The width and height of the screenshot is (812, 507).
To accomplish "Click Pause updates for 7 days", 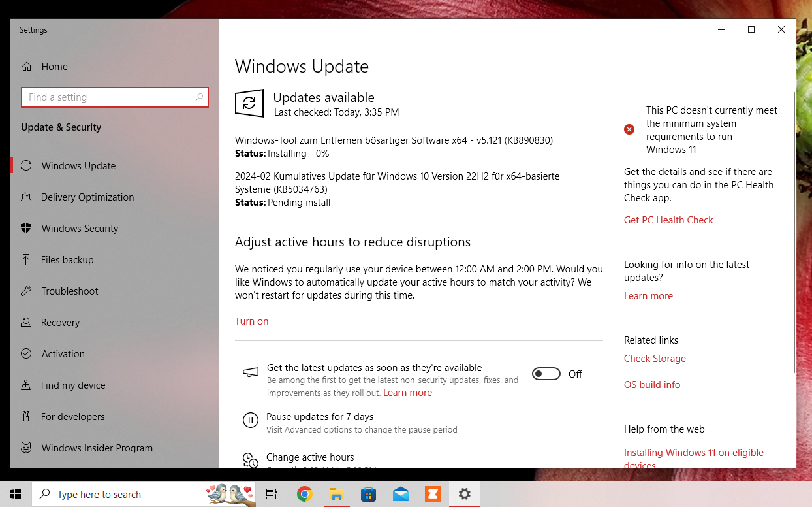I will 320,417.
